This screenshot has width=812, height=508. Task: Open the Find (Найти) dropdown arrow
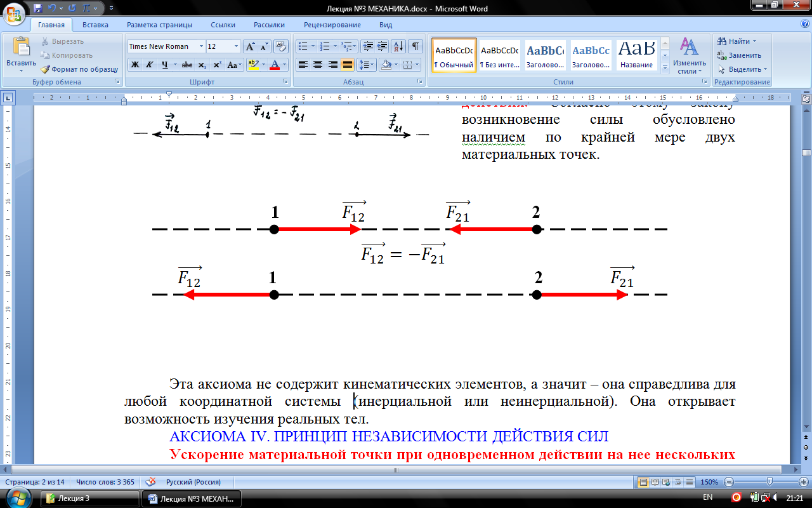point(754,41)
